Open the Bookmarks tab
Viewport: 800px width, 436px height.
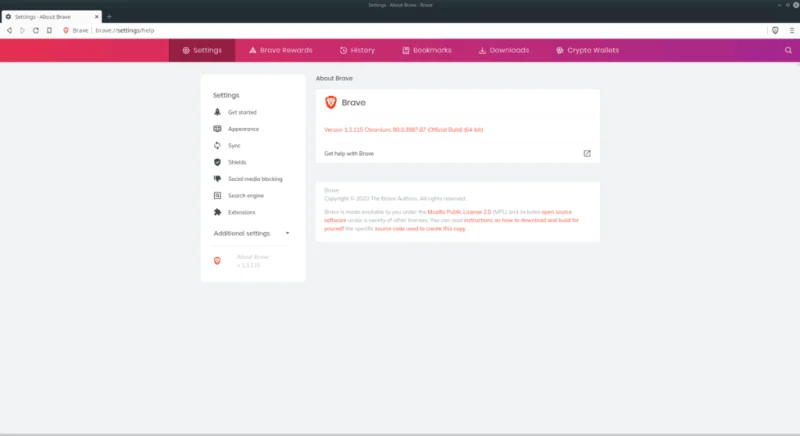coord(427,50)
